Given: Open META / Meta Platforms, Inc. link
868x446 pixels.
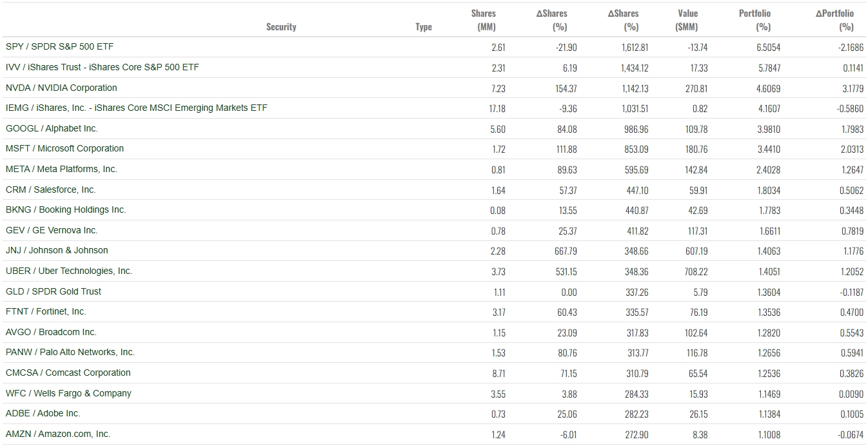Looking at the screenshot, I should click(61, 169).
